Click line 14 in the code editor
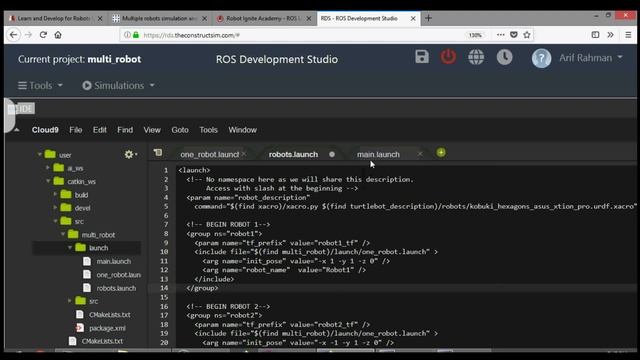Viewport: 640px width, 360px height. 406,288
